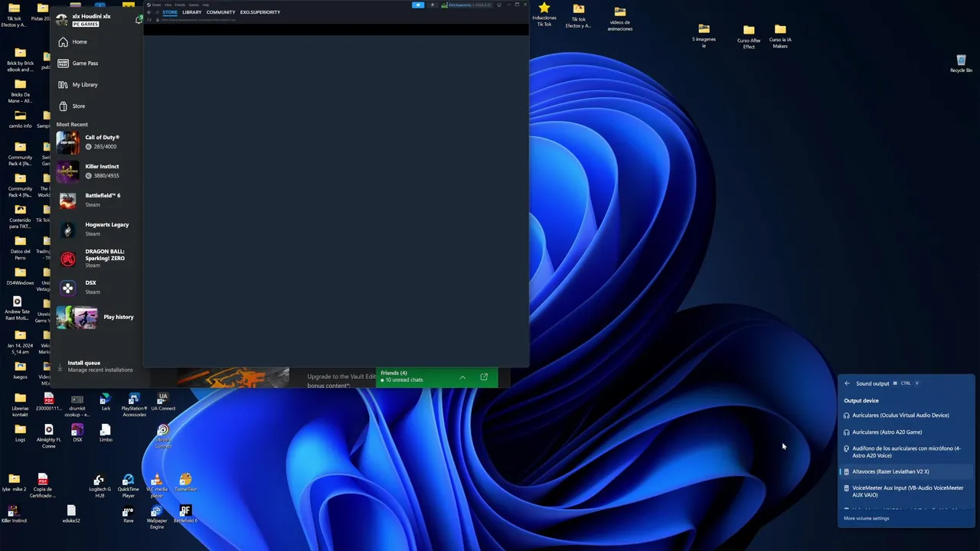Image resolution: width=980 pixels, height=551 pixels.
Task: Select 5 imagenes ia folder
Action: [704, 35]
